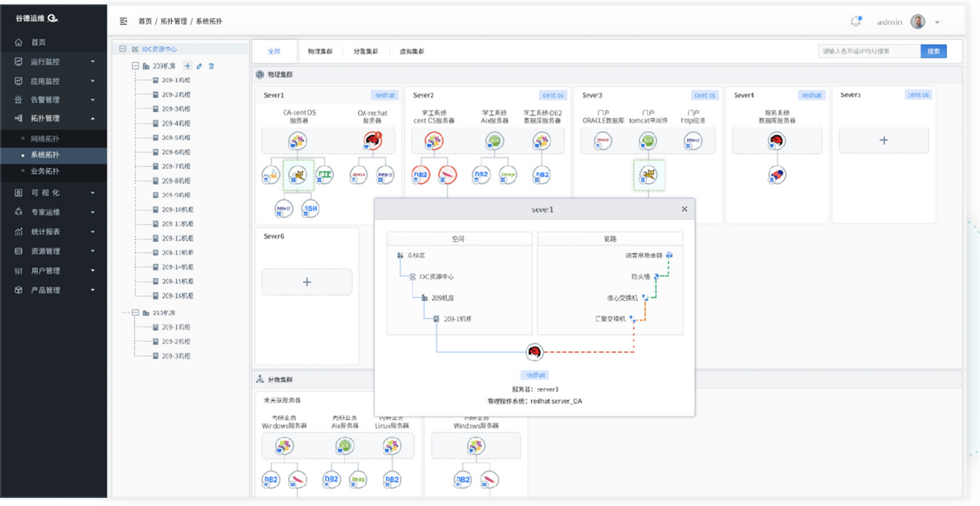Click the highlighted Tomcat node in Sever1
980x506 pixels.
(x=297, y=175)
